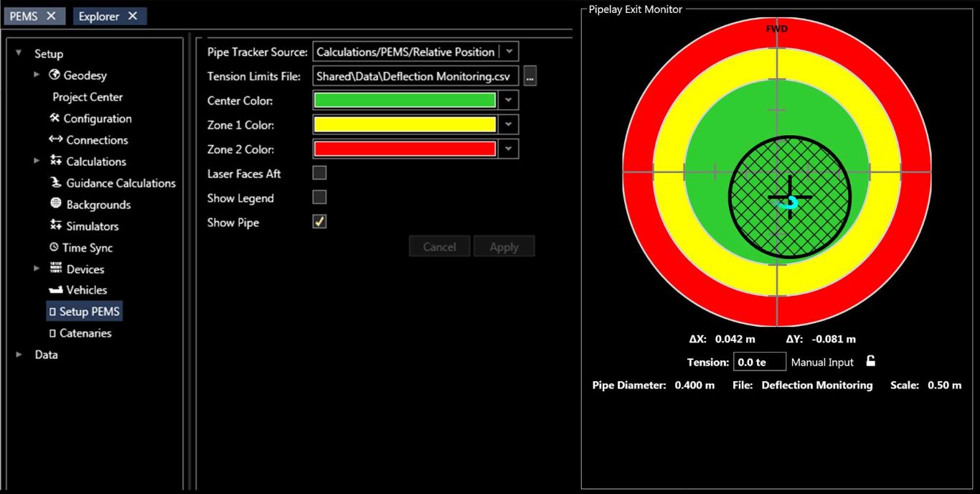Image resolution: width=980 pixels, height=494 pixels.
Task: Click the Apply button
Action: tap(504, 247)
